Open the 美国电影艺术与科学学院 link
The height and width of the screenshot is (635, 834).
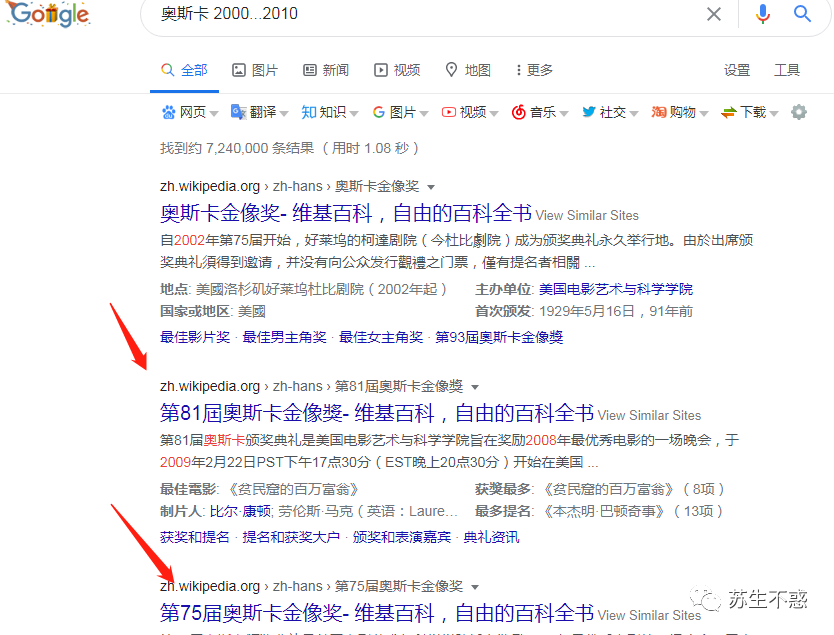pyautogui.click(x=616, y=289)
